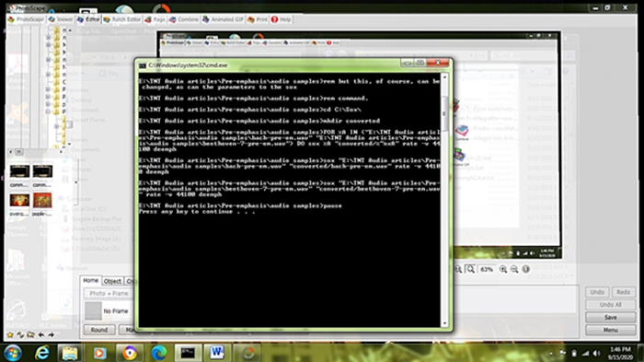Switch to the Page tab

pos(155,19)
